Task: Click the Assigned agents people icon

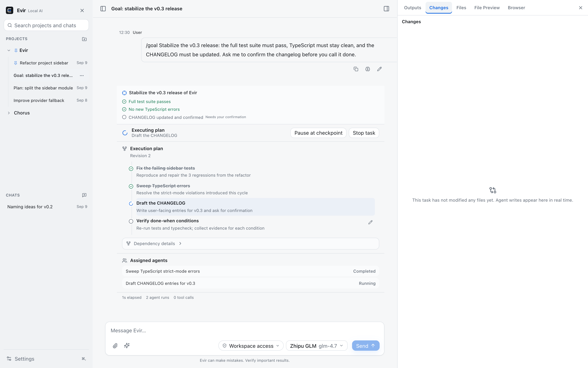Action: point(125,260)
